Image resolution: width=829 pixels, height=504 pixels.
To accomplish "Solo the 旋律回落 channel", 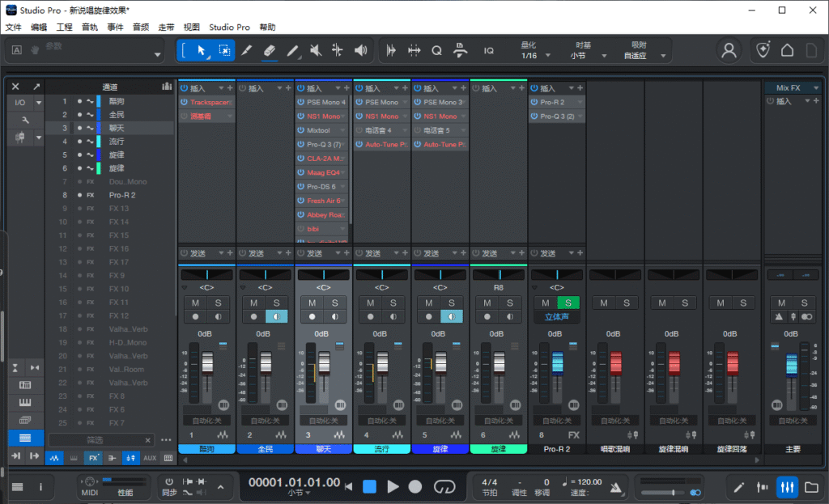I will click(x=743, y=303).
